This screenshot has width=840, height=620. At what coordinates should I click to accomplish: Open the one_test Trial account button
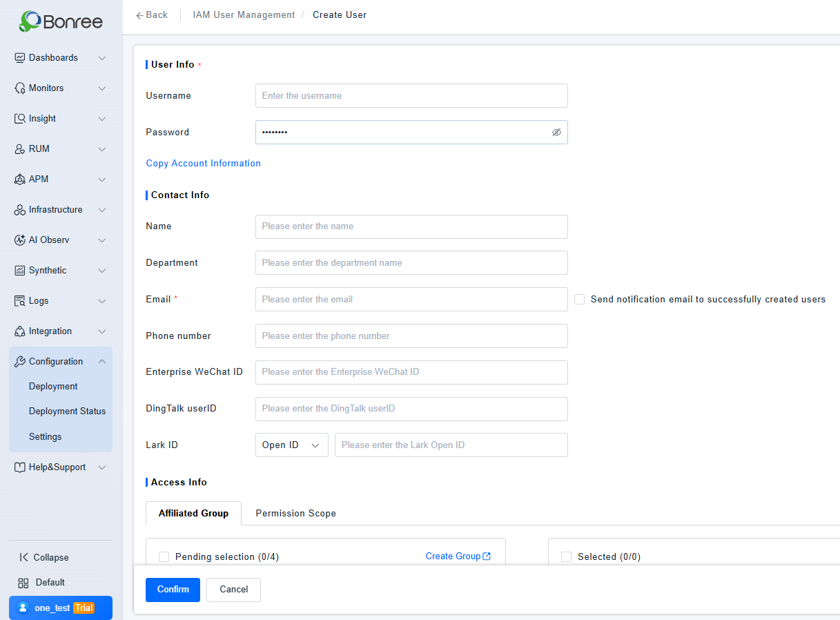[x=61, y=608]
